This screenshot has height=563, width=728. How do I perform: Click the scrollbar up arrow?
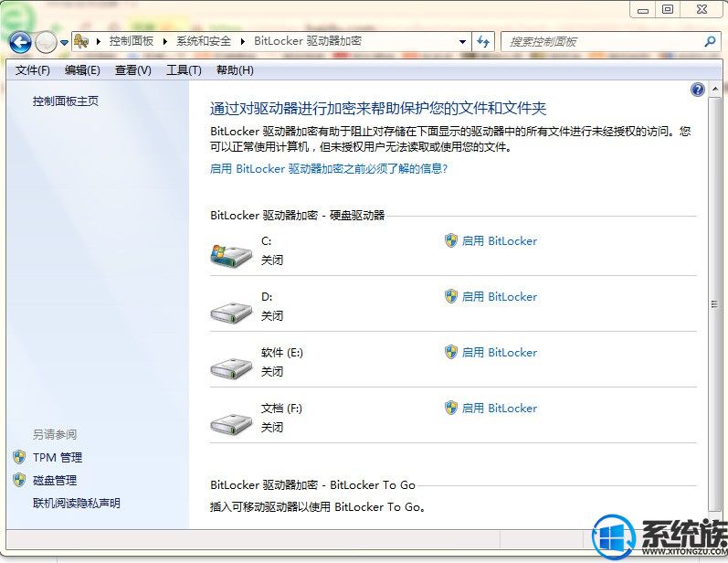715,90
